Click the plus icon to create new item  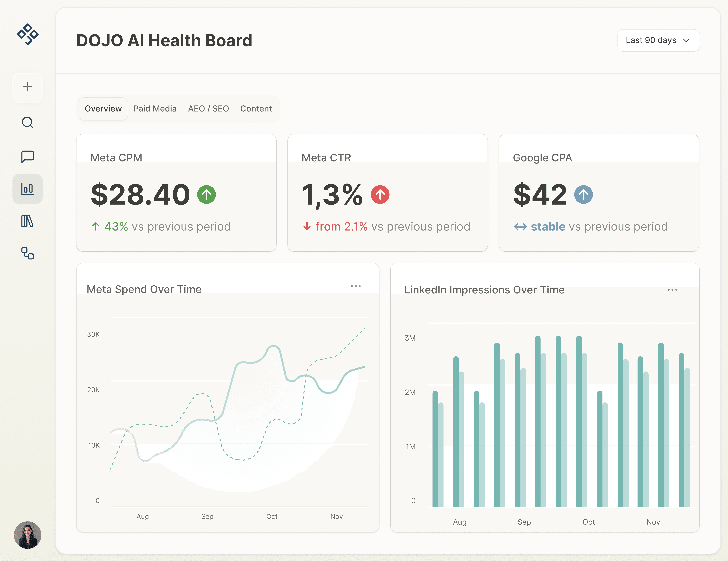point(27,87)
